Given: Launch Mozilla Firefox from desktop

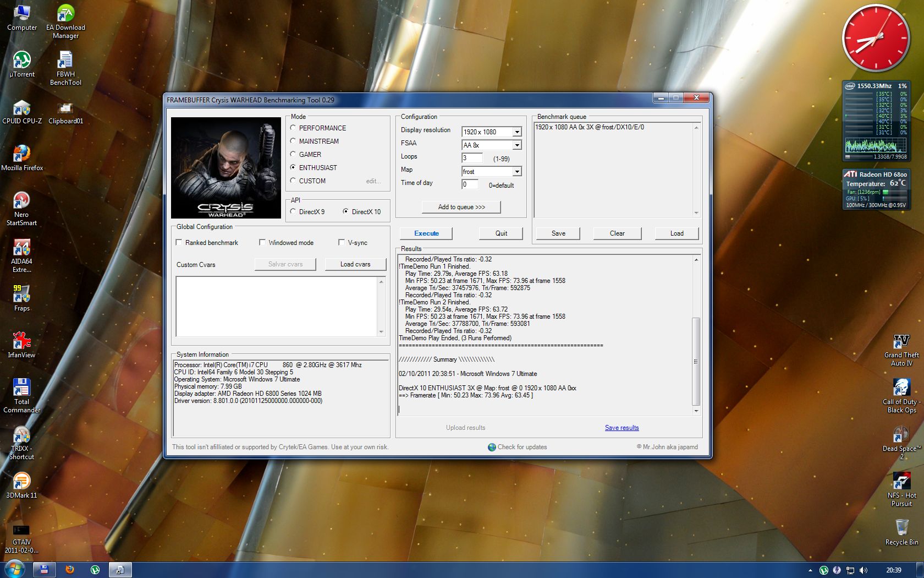Looking at the screenshot, I should click(x=22, y=157).
